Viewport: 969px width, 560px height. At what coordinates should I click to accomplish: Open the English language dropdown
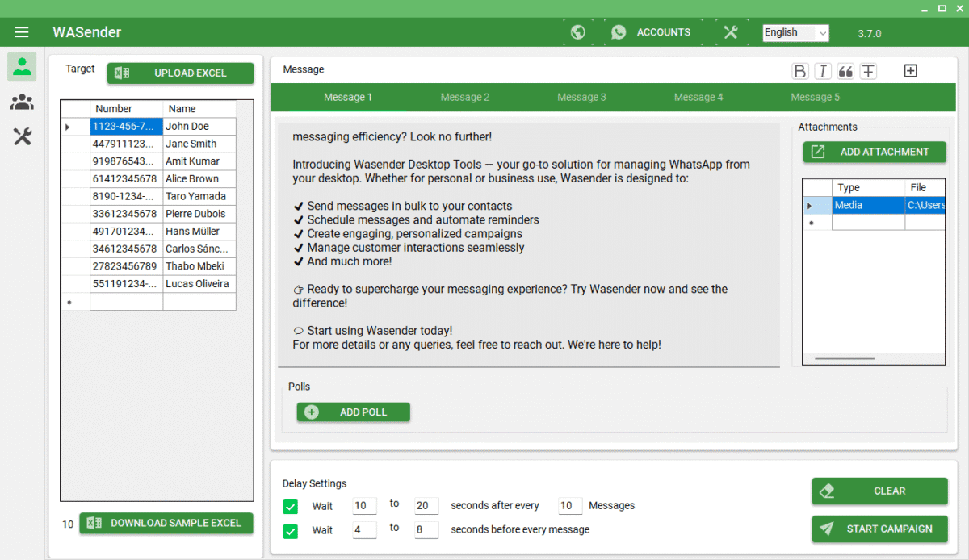[795, 32]
